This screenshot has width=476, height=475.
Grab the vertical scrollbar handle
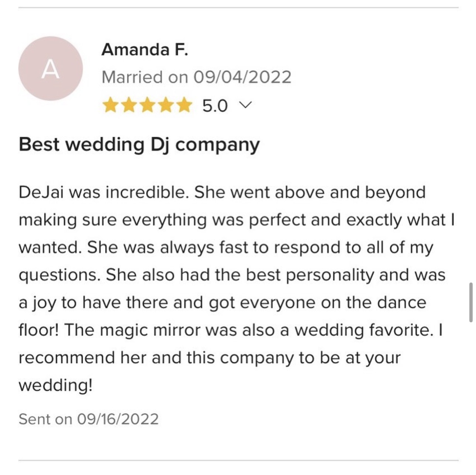click(471, 302)
